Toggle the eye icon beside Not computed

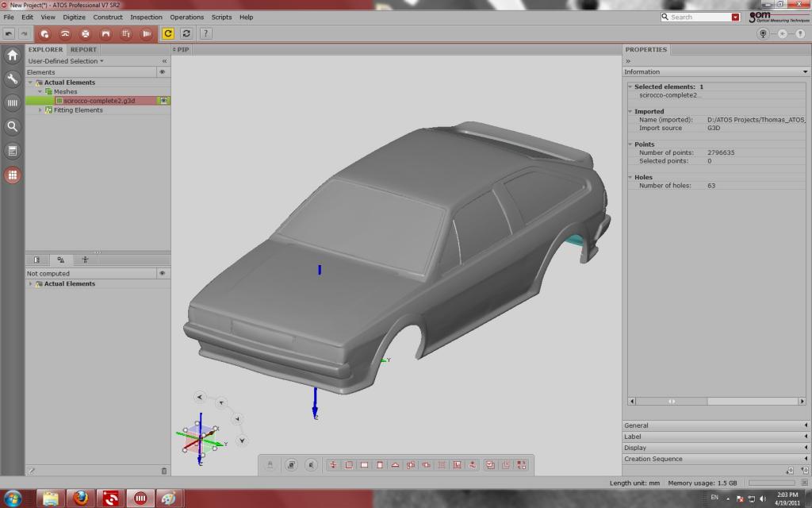point(163,273)
